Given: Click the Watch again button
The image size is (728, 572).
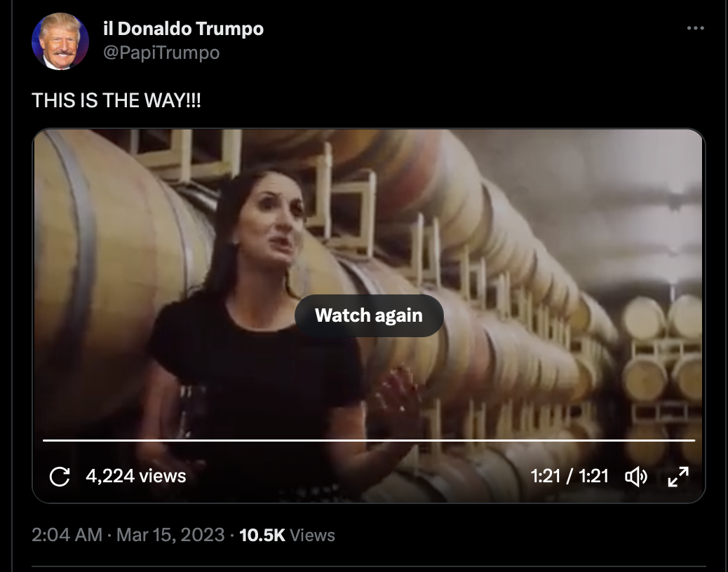Looking at the screenshot, I should coord(369,315).
